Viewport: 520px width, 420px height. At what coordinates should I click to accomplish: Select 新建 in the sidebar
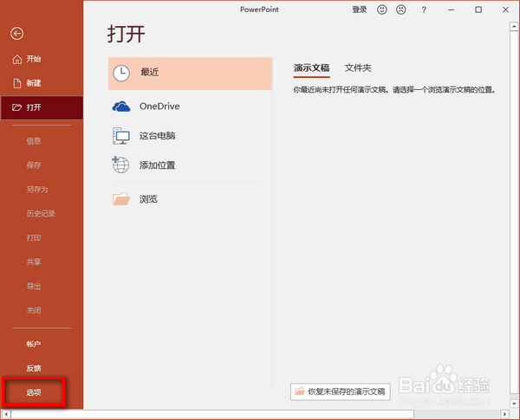click(x=42, y=83)
